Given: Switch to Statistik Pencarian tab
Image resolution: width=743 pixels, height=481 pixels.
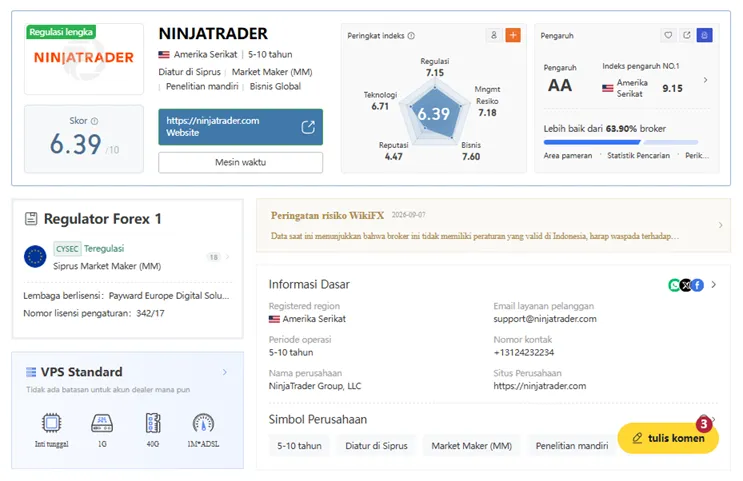Looking at the screenshot, I should pos(638,155).
